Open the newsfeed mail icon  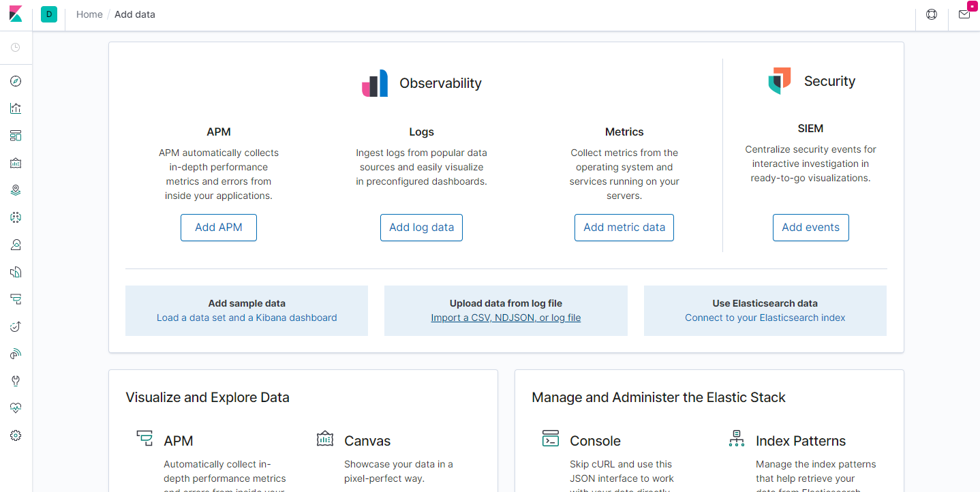pyautogui.click(x=964, y=14)
